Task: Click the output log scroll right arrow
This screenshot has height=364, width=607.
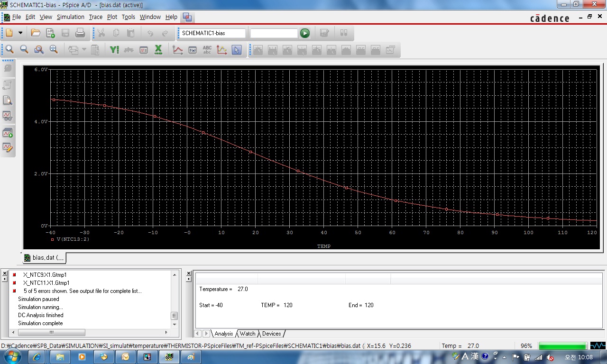Action: click(x=166, y=333)
